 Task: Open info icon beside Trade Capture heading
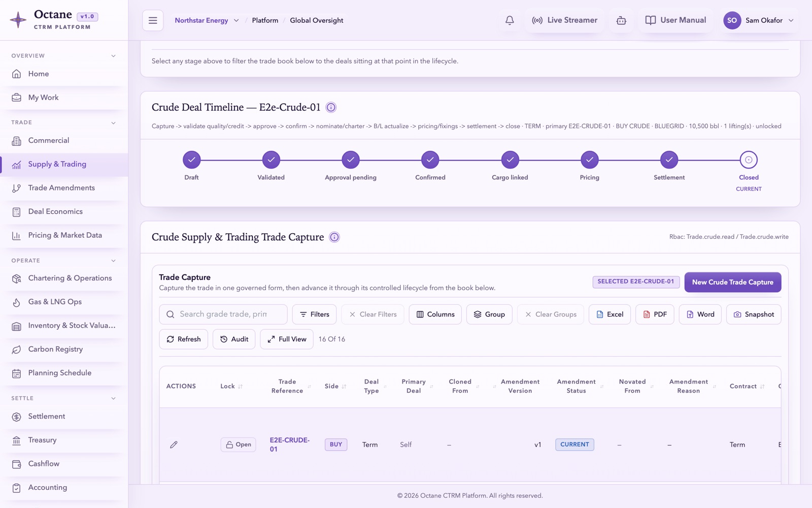pyautogui.click(x=334, y=237)
